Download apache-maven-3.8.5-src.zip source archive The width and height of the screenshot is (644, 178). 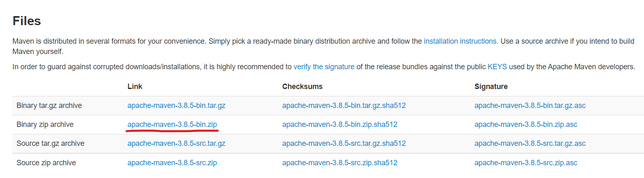[x=172, y=163]
